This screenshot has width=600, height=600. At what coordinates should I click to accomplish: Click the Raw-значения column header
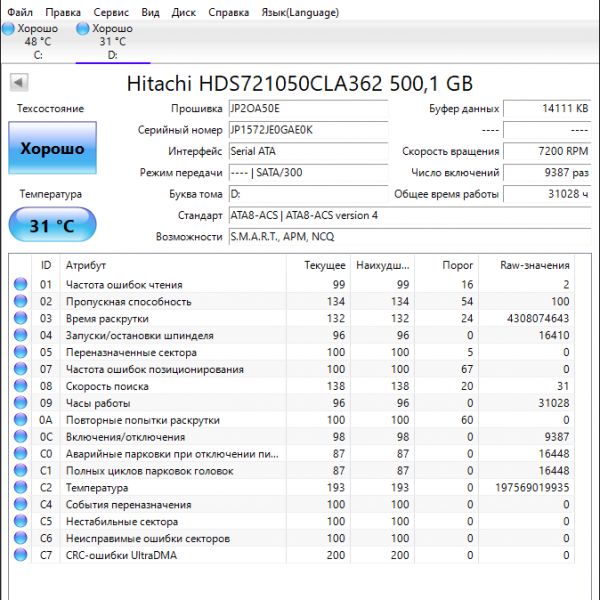536,265
